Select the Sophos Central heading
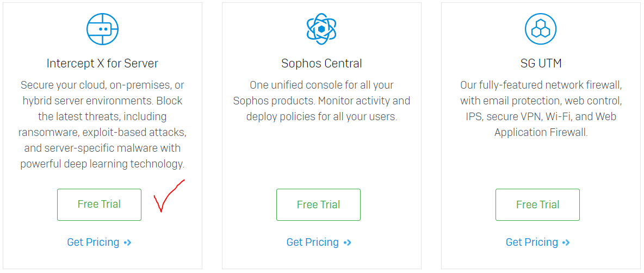Screen dimensions: 644x273 [321, 64]
